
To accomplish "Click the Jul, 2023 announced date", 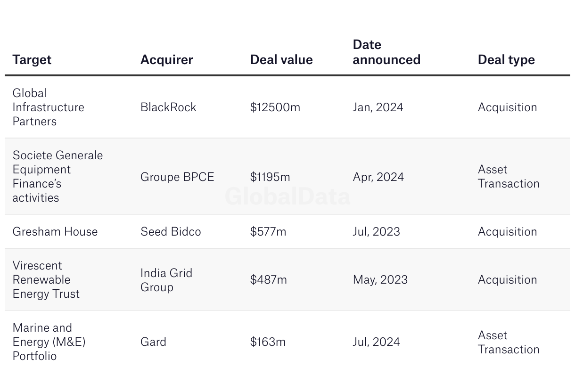I will pos(376,231).
